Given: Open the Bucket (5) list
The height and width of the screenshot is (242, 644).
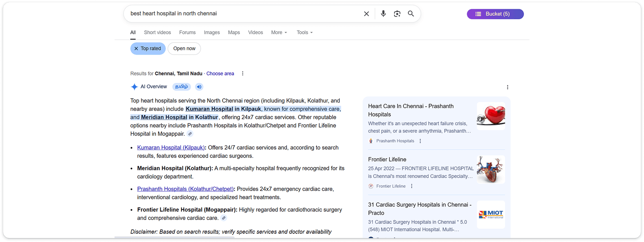Looking at the screenshot, I should pyautogui.click(x=495, y=14).
